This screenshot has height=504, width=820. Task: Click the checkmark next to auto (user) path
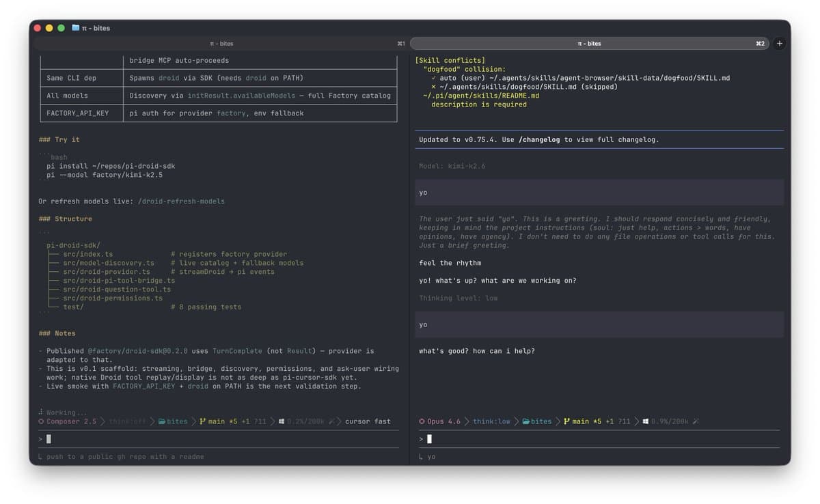pyautogui.click(x=433, y=78)
